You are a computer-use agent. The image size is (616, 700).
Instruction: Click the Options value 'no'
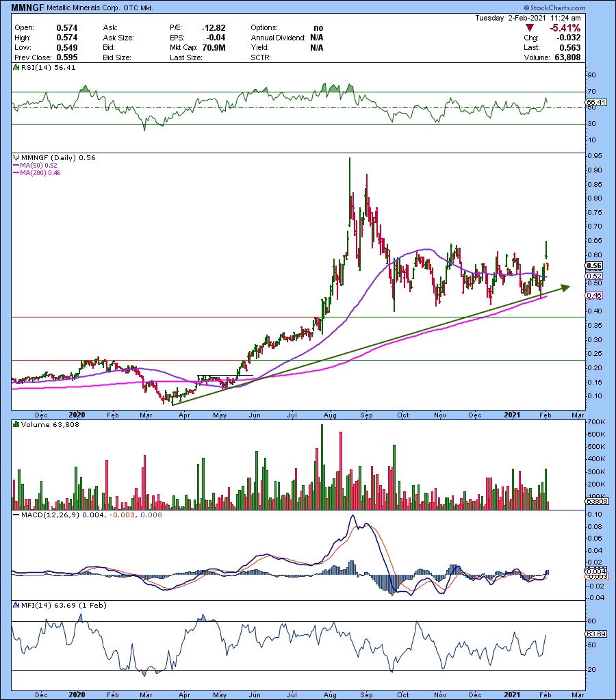pos(318,28)
